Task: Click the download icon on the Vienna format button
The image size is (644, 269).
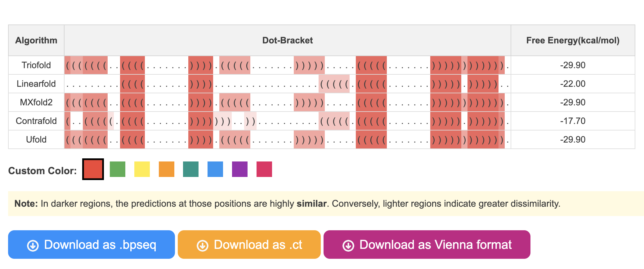Action: pos(348,245)
